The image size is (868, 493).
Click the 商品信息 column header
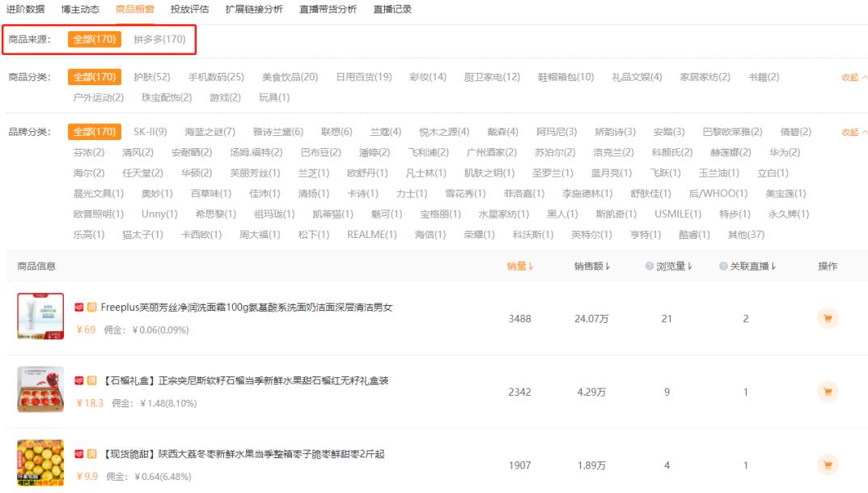point(36,266)
